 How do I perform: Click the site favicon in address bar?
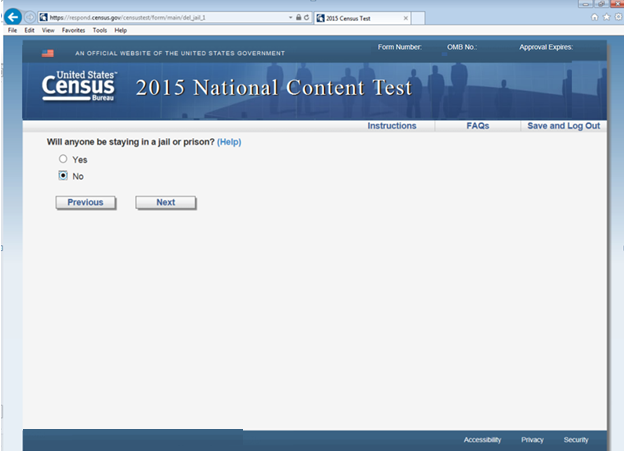(43, 18)
